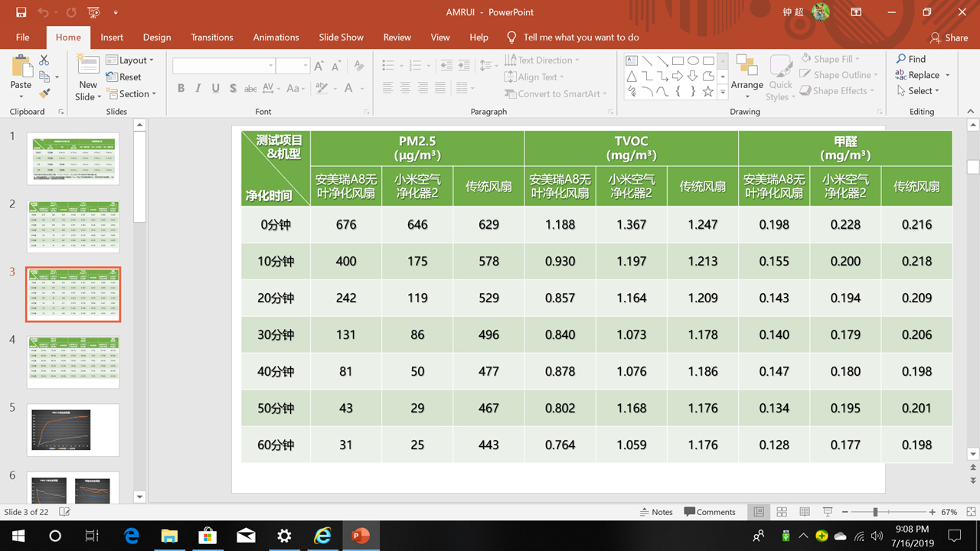The image size is (980, 551).
Task: Toggle the Notes pane
Action: pyautogui.click(x=656, y=512)
